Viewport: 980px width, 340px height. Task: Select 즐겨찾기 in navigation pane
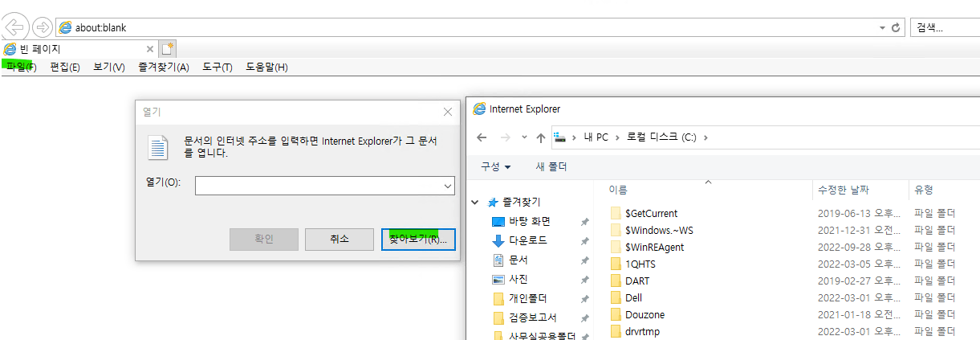click(523, 202)
